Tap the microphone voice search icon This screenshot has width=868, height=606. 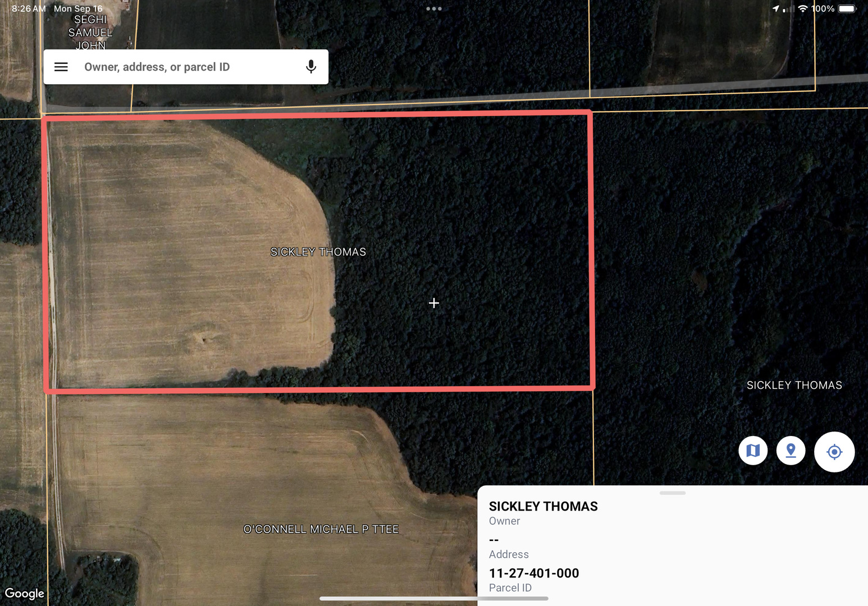pyautogui.click(x=310, y=67)
